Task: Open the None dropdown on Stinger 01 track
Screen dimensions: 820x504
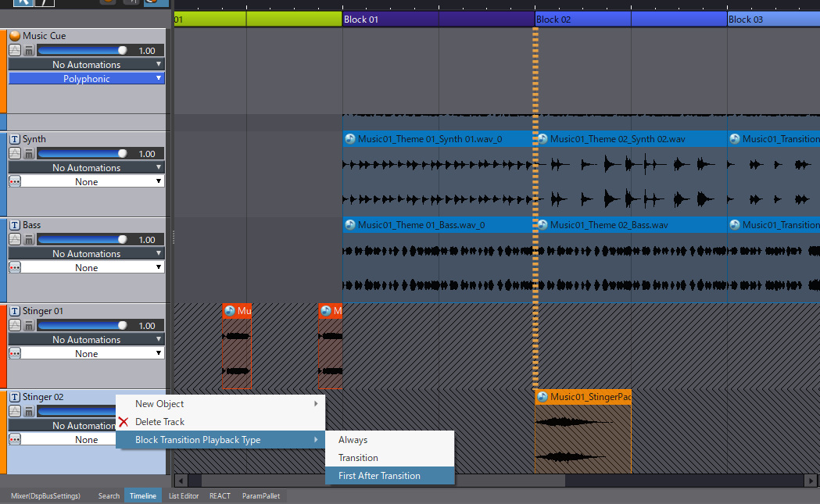Action: coord(92,353)
